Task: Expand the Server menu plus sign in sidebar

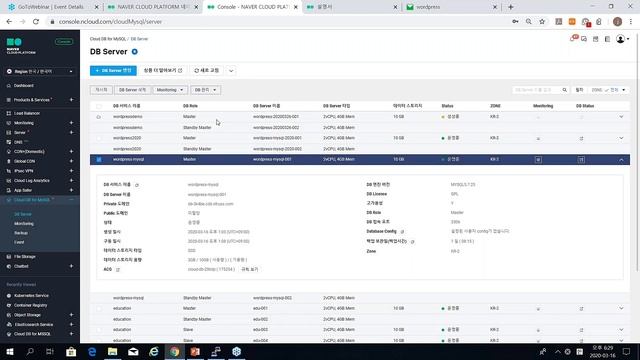Action: click(x=71, y=133)
